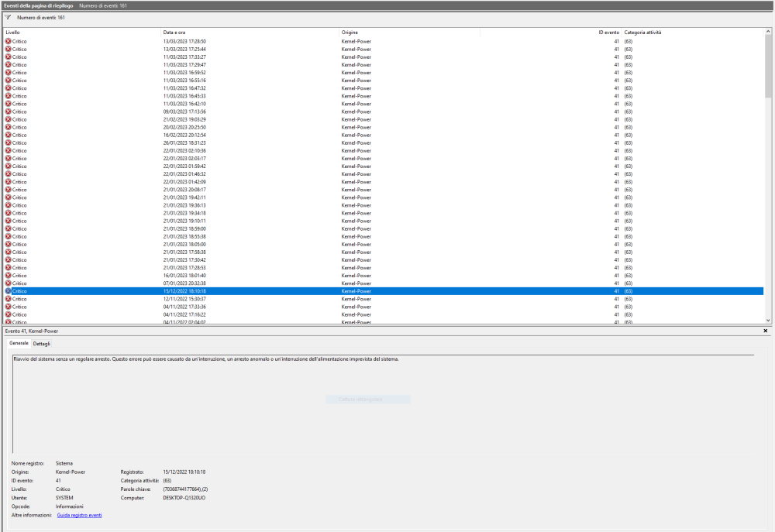Click the critical icon of event 11/03/2023 17:33:27
The image size is (775, 532).
(8, 57)
